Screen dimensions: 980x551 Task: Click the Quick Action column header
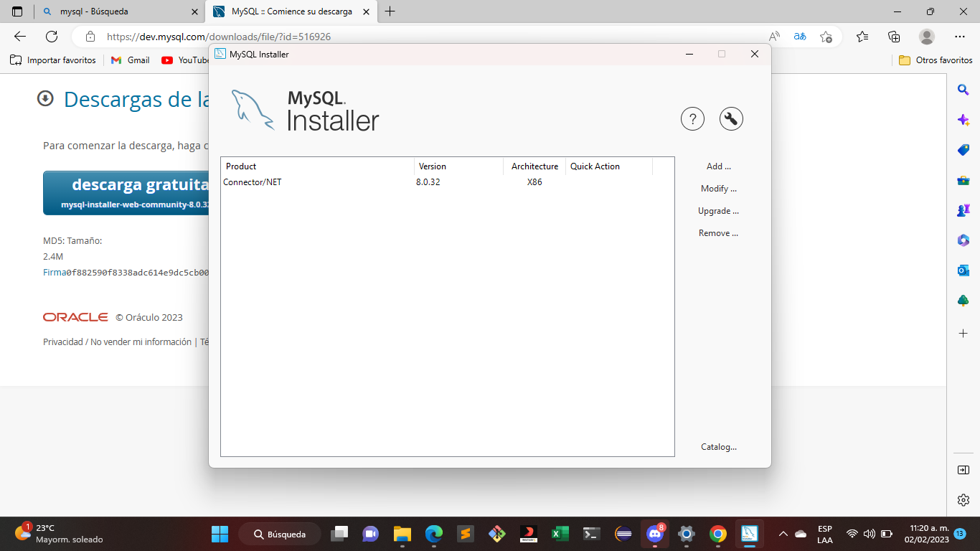pos(609,166)
